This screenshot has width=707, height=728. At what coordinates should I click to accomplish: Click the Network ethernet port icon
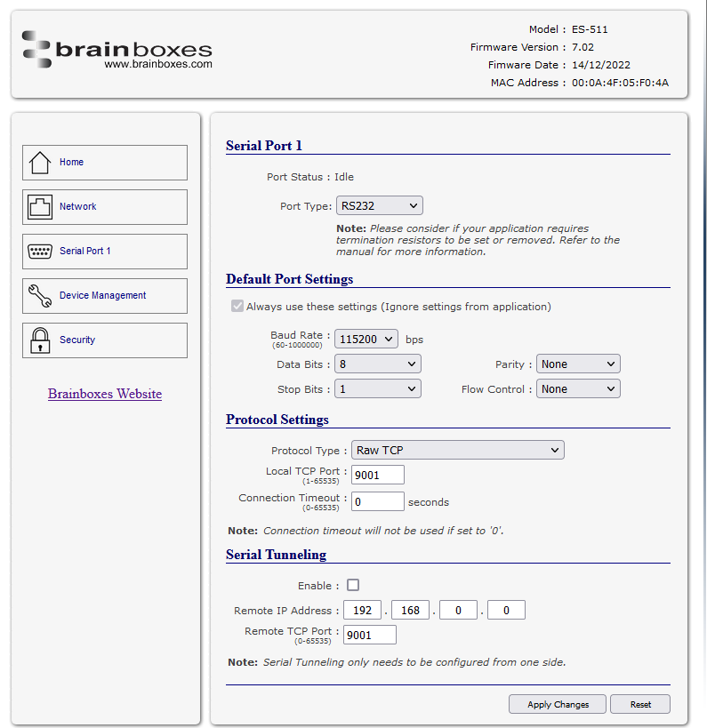(x=40, y=207)
